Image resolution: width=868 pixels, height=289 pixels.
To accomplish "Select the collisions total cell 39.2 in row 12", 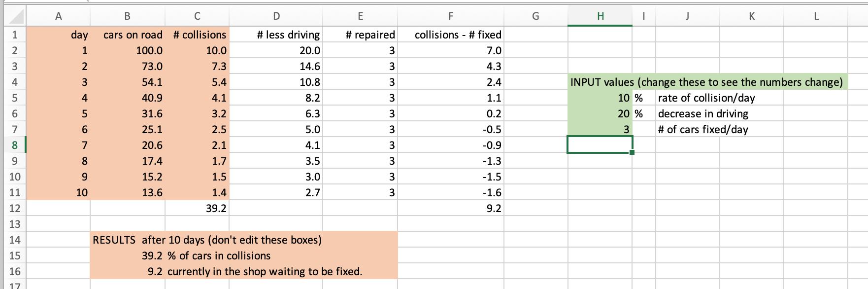I will (x=197, y=208).
